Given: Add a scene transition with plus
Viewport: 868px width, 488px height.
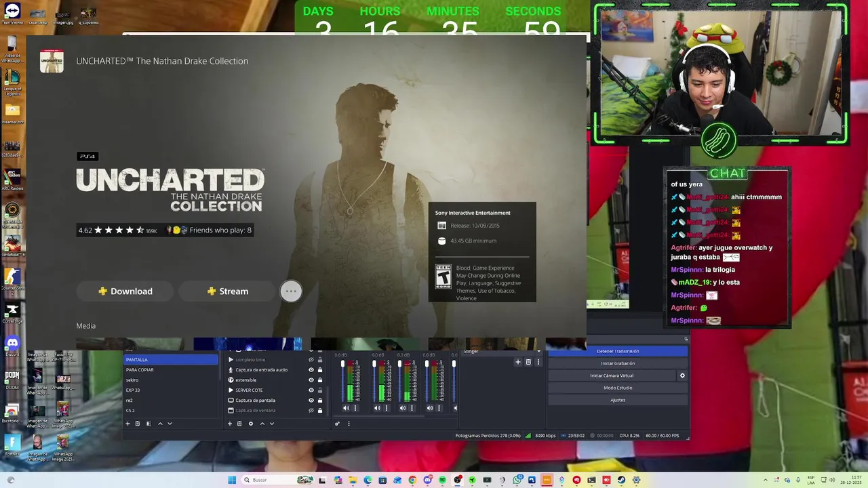Looking at the screenshot, I should pos(518,362).
